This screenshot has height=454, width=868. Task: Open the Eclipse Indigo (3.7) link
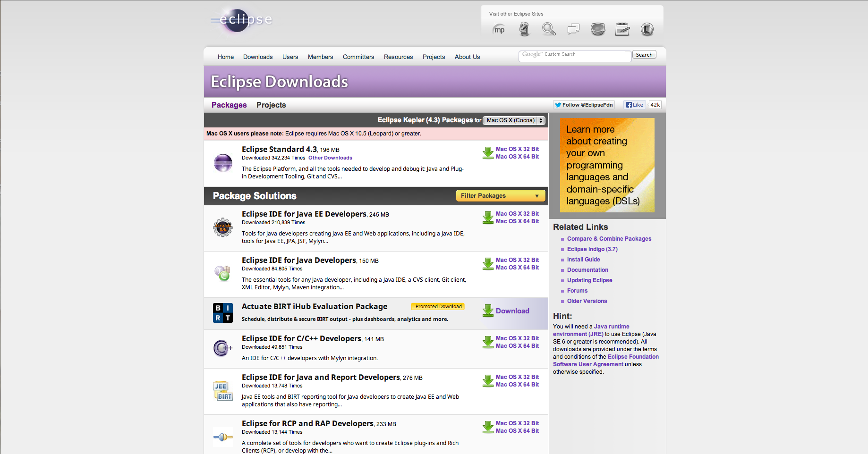[592, 249]
